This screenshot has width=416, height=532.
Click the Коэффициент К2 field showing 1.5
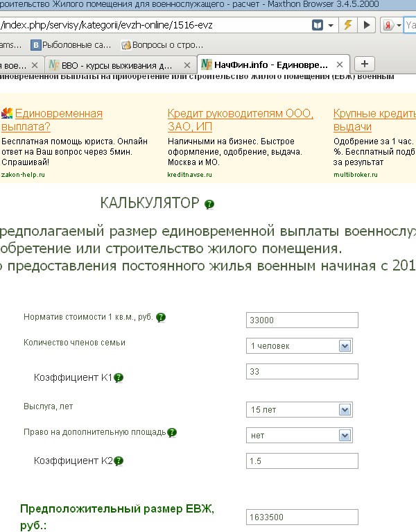(x=302, y=461)
